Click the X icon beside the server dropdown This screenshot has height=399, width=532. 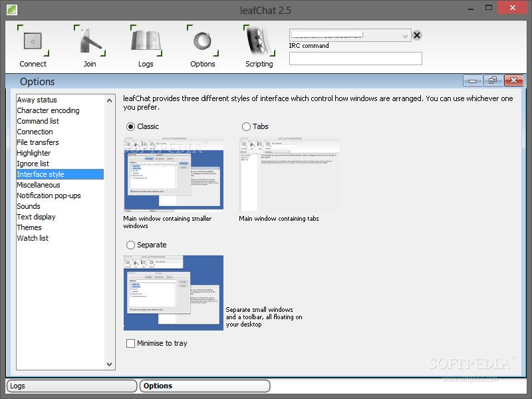[x=417, y=35]
